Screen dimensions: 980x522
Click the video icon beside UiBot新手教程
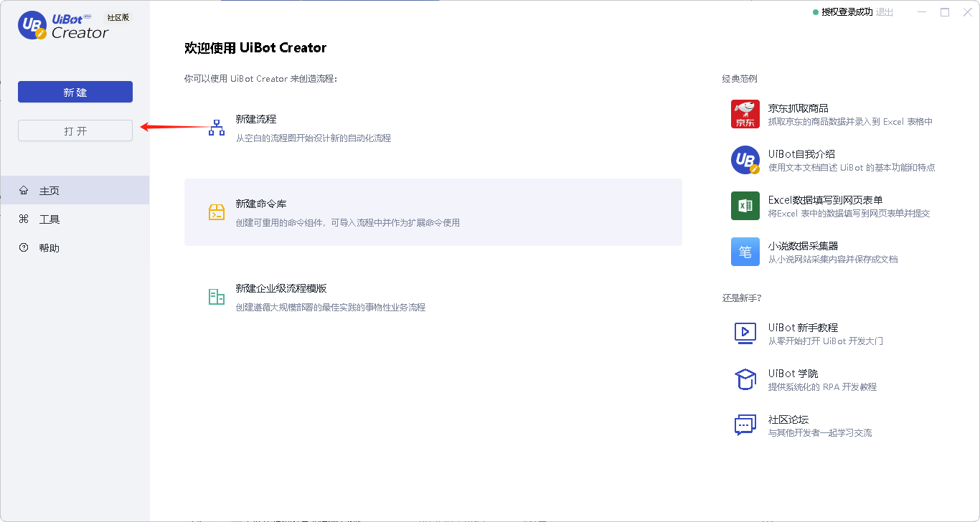pos(745,333)
